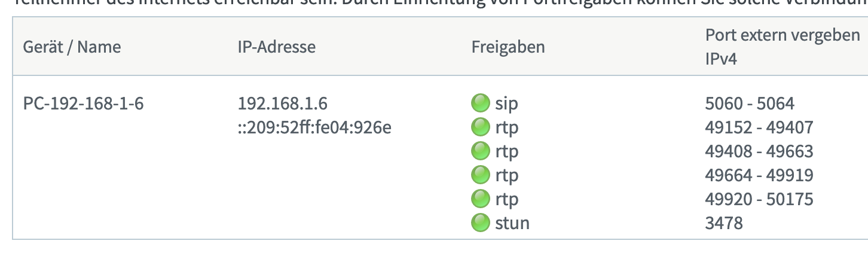The height and width of the screenshot is (268, 868).
Task: Click the IP-Adresse column header
Action: click(276, 47)
